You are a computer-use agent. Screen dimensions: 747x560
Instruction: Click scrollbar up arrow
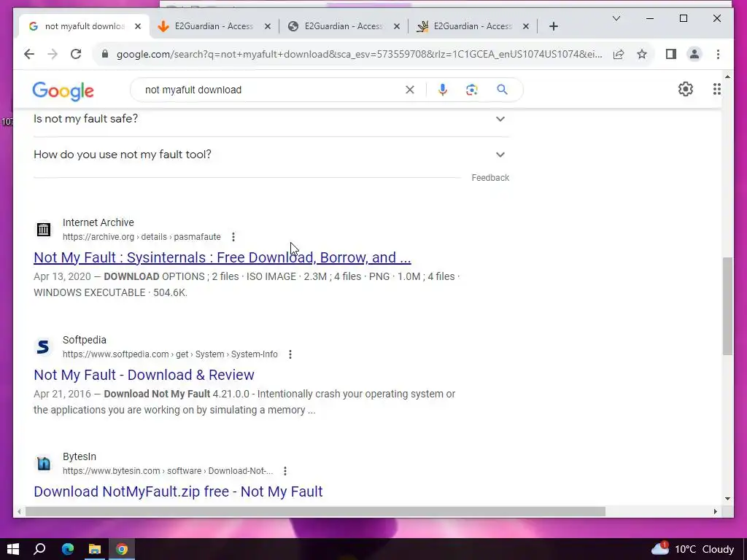727,76
